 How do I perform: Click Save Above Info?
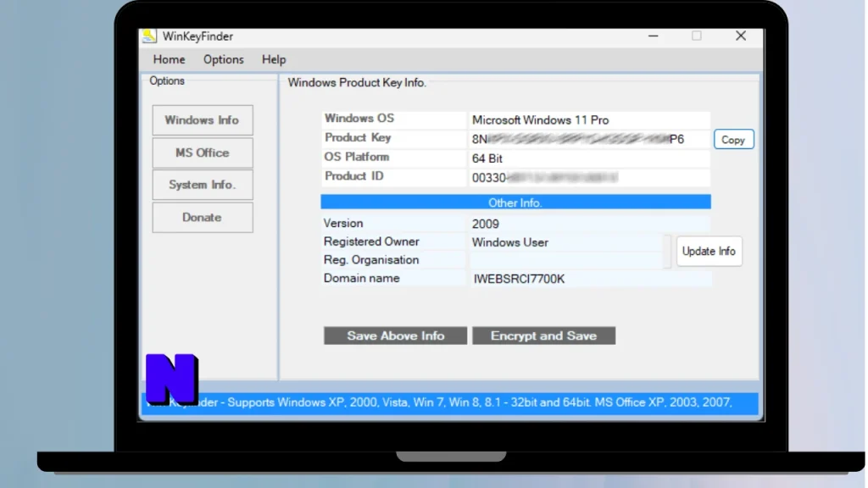pyautogui.click(x=395, y=335)
